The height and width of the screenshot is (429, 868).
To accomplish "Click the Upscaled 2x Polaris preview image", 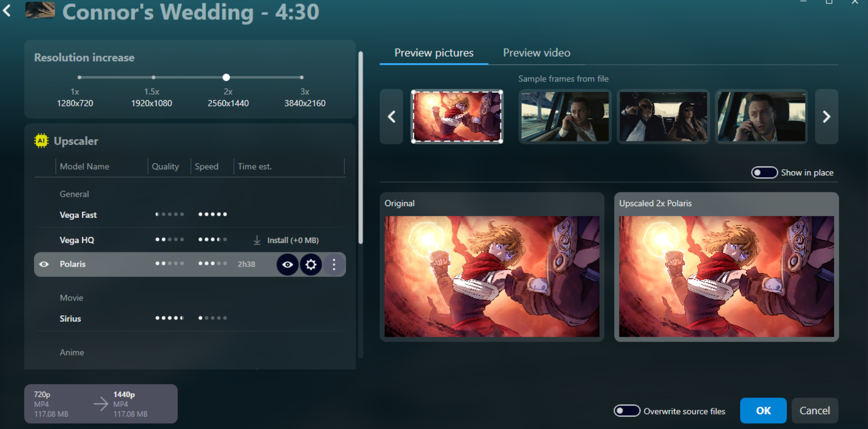I will [726, 276].
